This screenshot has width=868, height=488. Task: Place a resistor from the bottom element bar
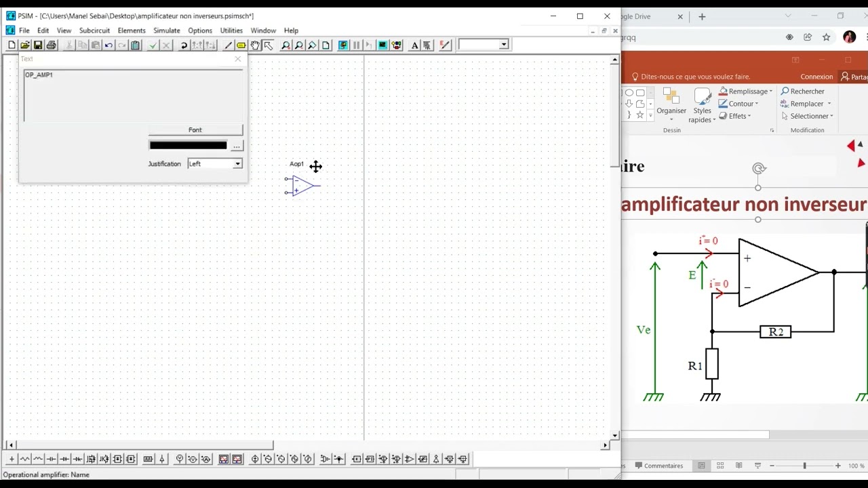(25, 459)
